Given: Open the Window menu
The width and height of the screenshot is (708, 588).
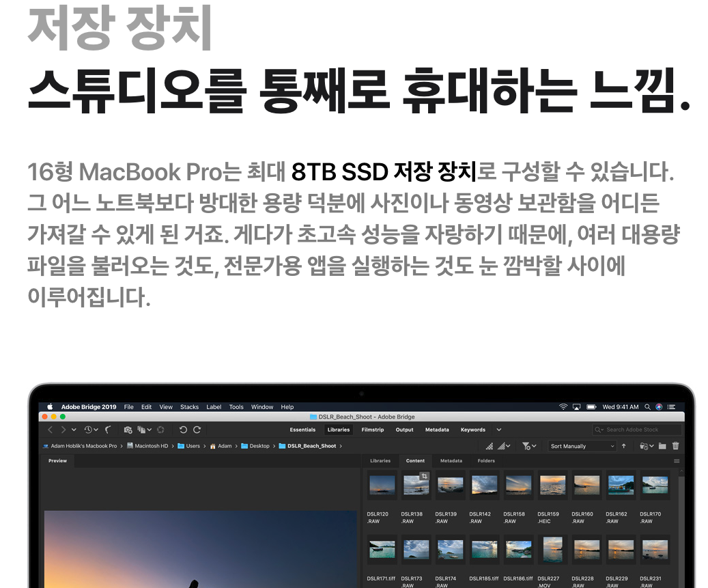Looking at the screenshot, I should 262,406.
